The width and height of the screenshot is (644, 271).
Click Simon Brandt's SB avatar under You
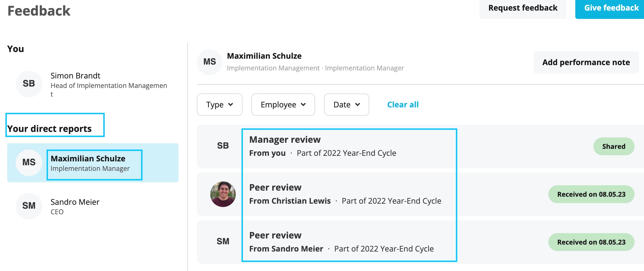[29, 84]
